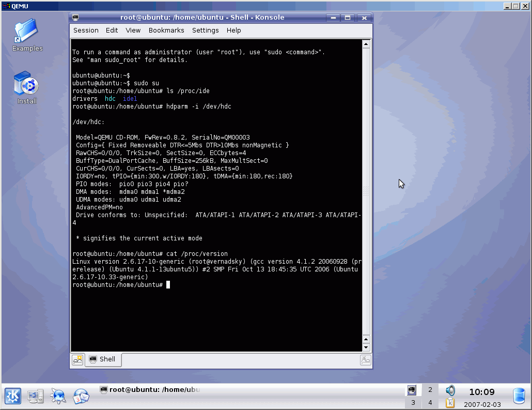Open the volume speaker tray icon

(450, 390)
